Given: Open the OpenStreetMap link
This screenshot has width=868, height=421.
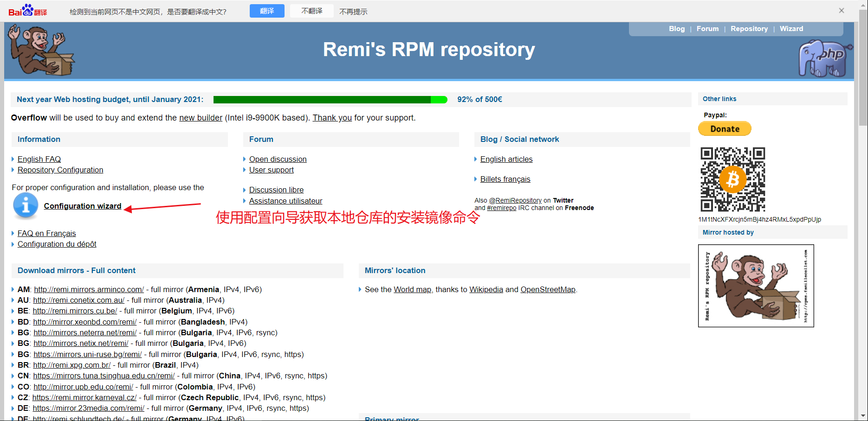Looking at the screenshot, I should [x=548, y=289].
